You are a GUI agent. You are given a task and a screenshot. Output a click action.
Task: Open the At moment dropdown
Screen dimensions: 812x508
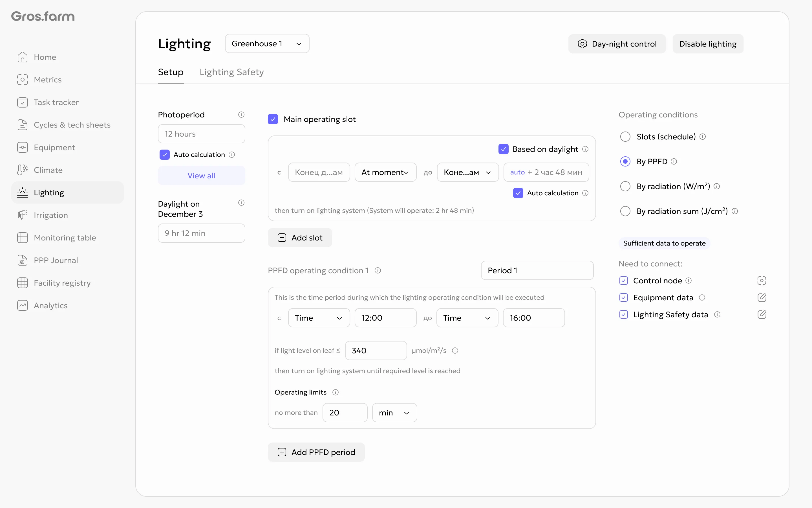[x=385, y=172]
